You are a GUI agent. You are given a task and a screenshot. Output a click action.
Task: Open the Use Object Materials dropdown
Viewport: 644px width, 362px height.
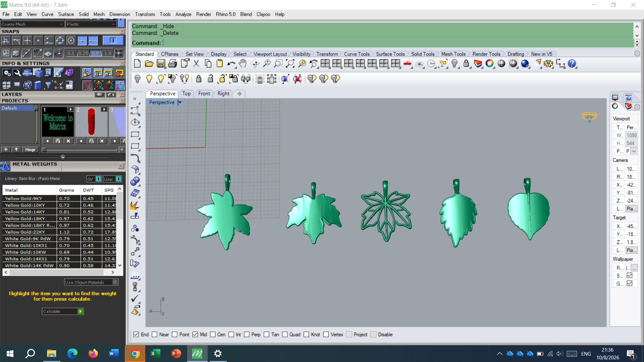point(91,282)
